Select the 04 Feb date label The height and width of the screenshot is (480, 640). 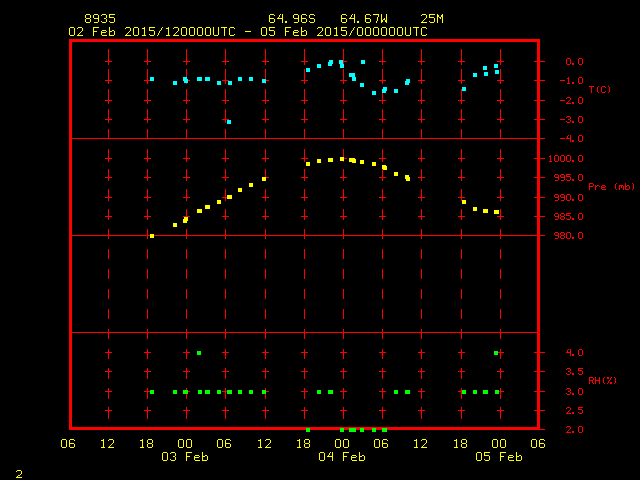click(x=342, y=456)
